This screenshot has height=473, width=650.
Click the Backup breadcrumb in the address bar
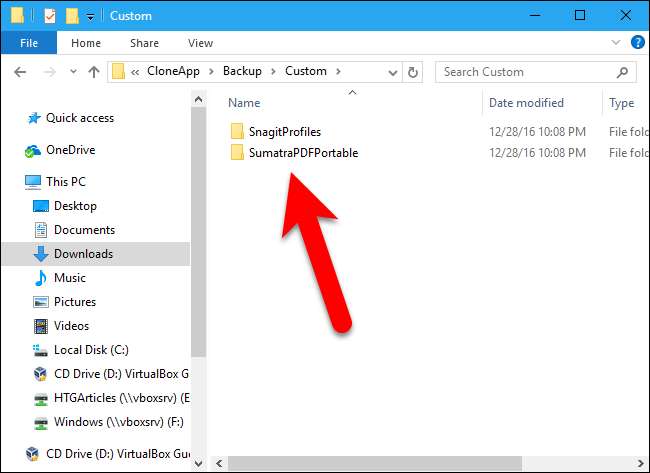(x=242, y=71)
